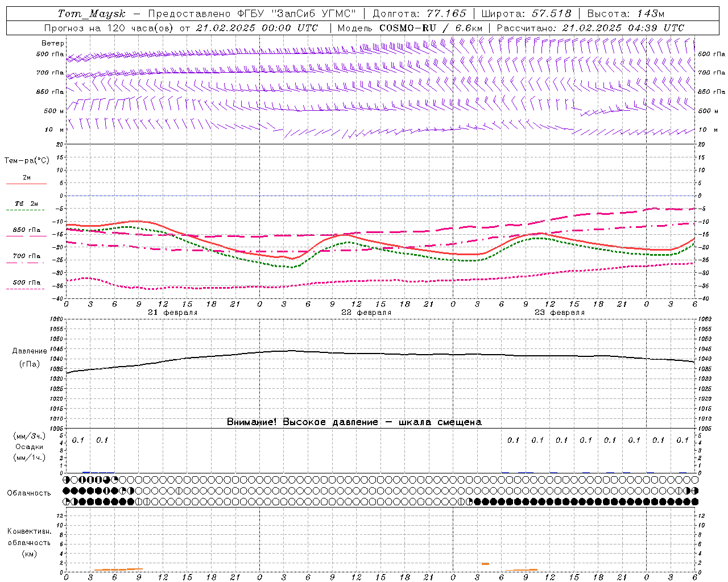Click the Широта: 57.518 value

point(526,14)
